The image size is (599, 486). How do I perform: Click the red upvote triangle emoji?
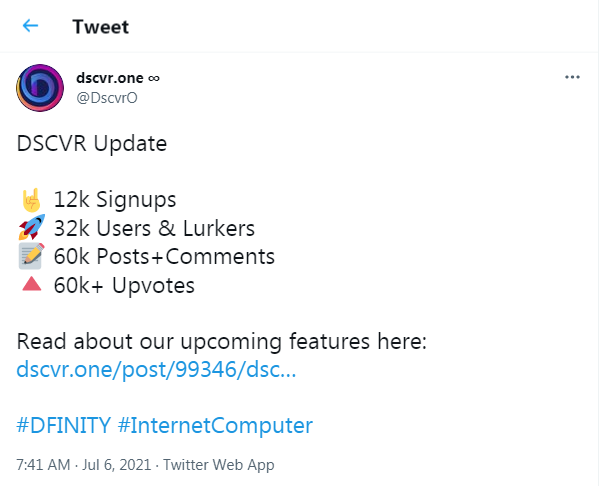tap(32, 284)
